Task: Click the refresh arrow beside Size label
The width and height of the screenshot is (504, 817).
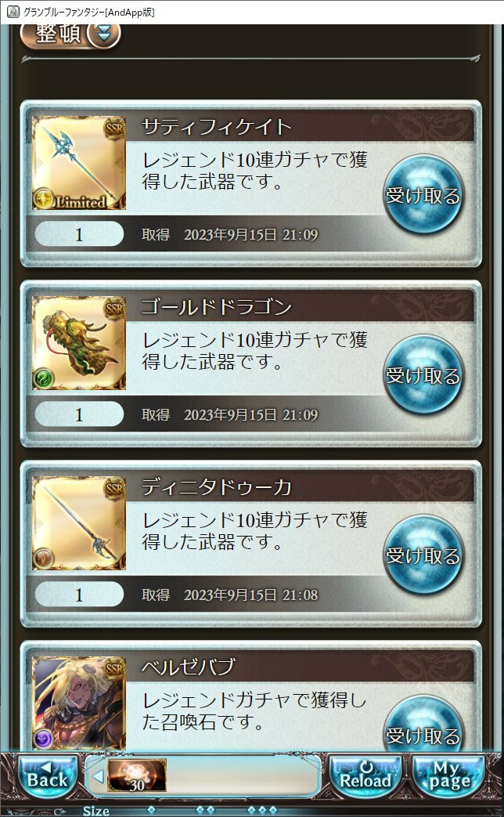Action: pyautogui.click(x=59, y=812)
